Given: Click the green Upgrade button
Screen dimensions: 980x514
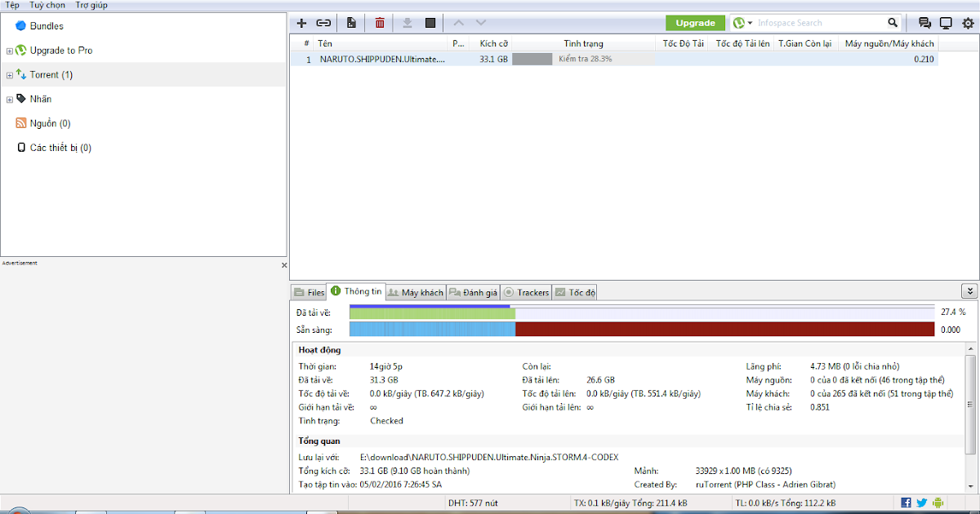Looking at the screenshot, I should [695, 22].
